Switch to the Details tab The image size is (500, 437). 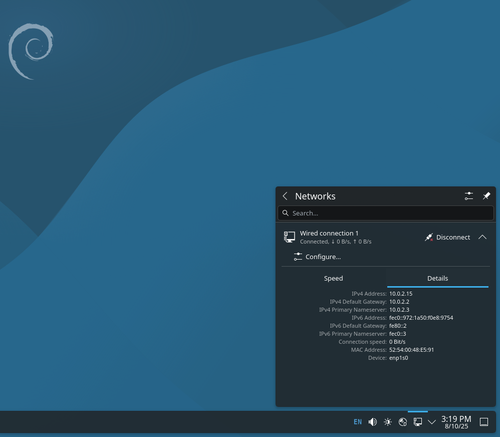point(438,278)
